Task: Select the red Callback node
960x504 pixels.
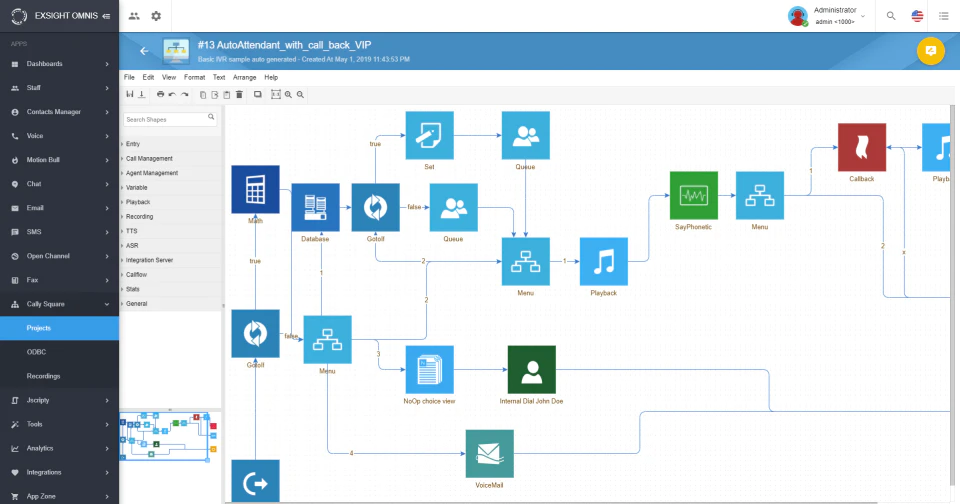Action: [861, 148]
